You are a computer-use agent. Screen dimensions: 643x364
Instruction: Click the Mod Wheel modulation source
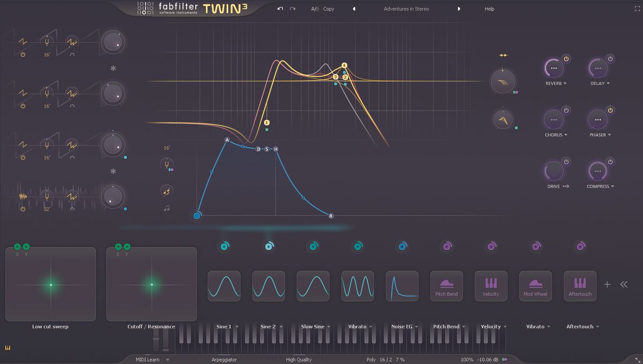[x=535, y=286]
